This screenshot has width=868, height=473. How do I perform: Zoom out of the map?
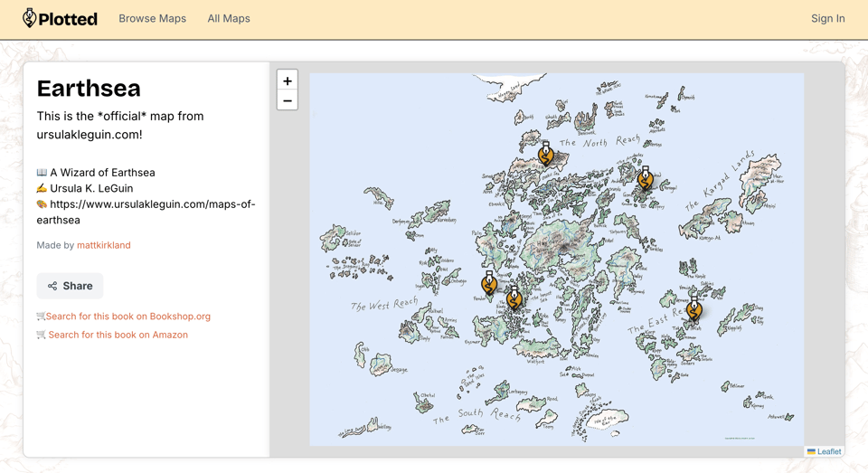click(288, 100)
